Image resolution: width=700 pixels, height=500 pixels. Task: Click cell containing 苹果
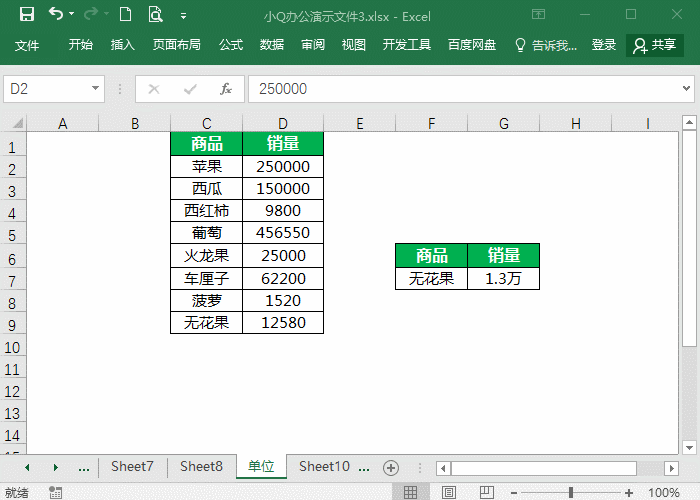coord(207,167)
